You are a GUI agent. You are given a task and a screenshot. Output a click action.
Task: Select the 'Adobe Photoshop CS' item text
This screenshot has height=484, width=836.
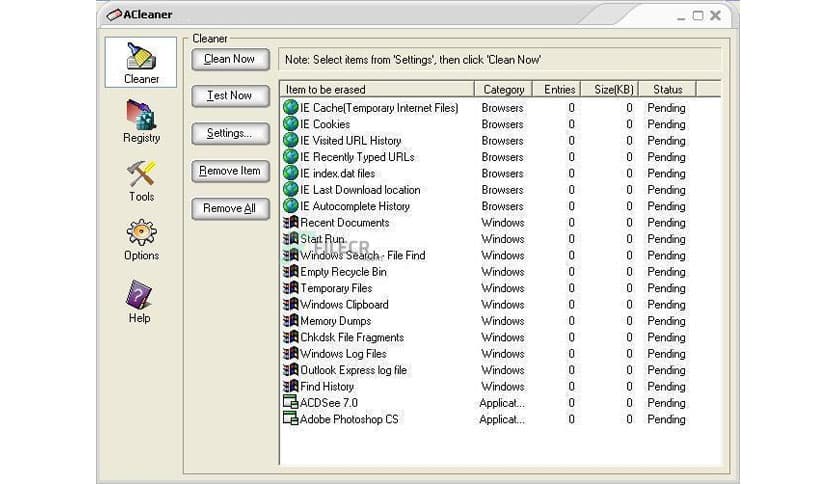pos(349,420)
